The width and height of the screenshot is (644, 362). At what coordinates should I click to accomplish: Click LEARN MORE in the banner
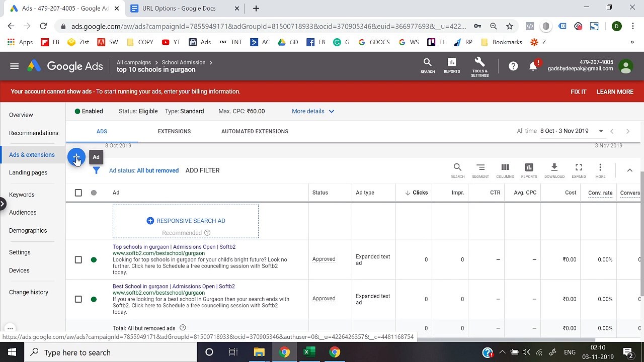(x=615, y=92)
